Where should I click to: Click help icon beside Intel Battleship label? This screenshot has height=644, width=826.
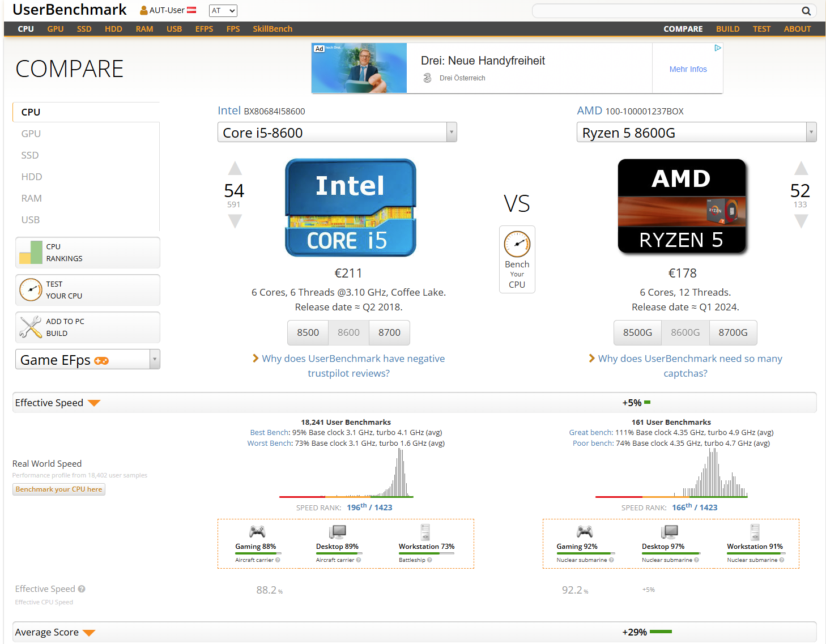pyautogui.click(x=429, y=560)
